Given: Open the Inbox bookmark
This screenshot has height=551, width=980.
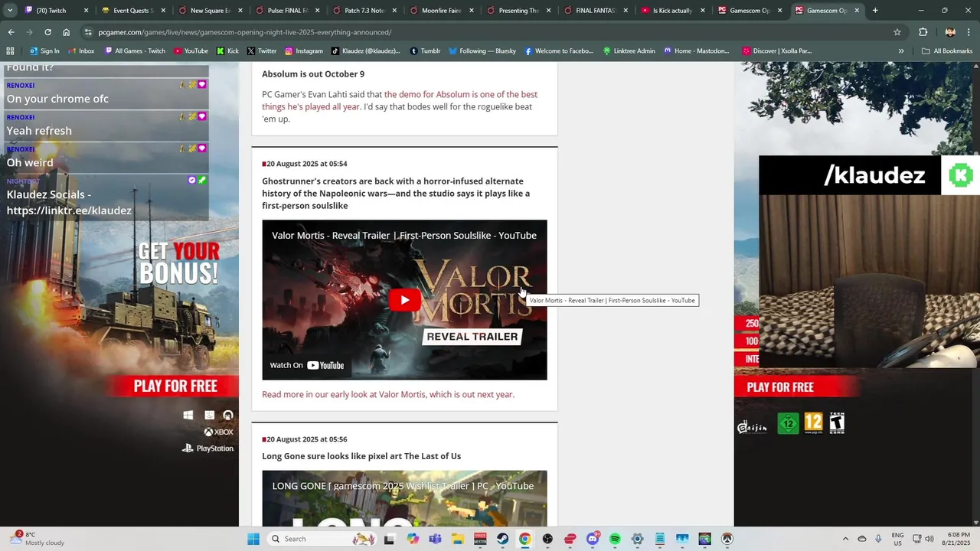Looking at the screenshot, I should (x=80, y=51).
